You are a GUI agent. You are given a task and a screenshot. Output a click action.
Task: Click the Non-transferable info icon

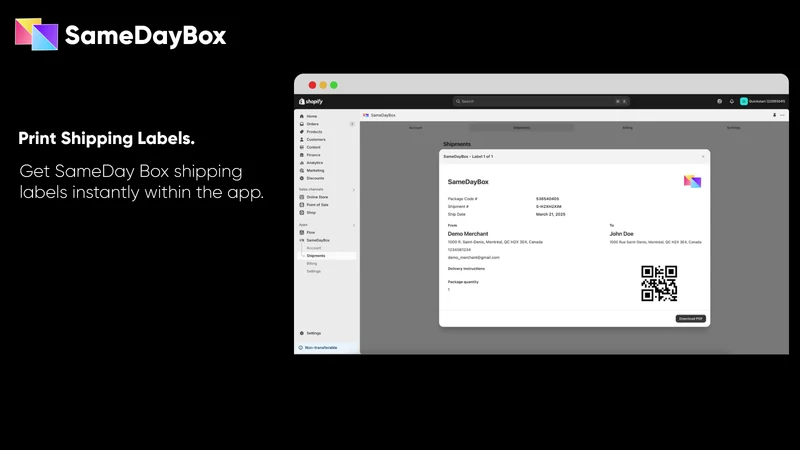[301, 348]
